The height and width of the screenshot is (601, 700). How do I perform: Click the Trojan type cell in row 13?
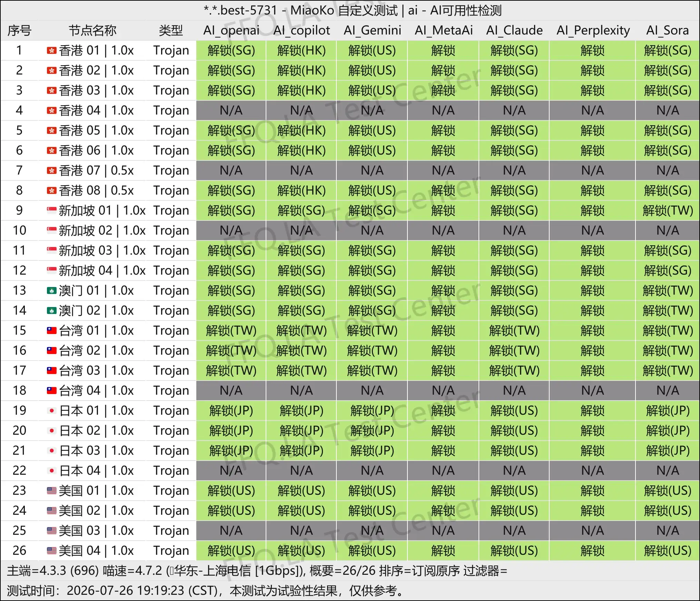pyautogui.click(x=171, y=291)
